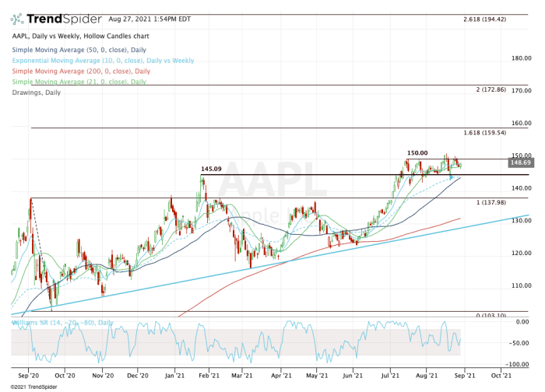The width and height of the screenshot is (545, 392).
Task: Select the Simple Moving Average (21) legend entry
Action: point(79,82)
